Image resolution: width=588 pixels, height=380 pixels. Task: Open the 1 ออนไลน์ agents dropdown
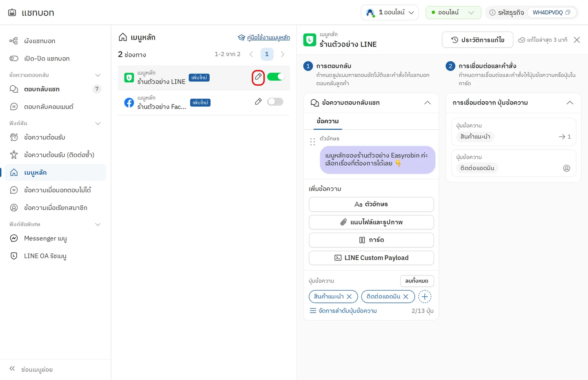pyautogui.click(x=390, y=12)
